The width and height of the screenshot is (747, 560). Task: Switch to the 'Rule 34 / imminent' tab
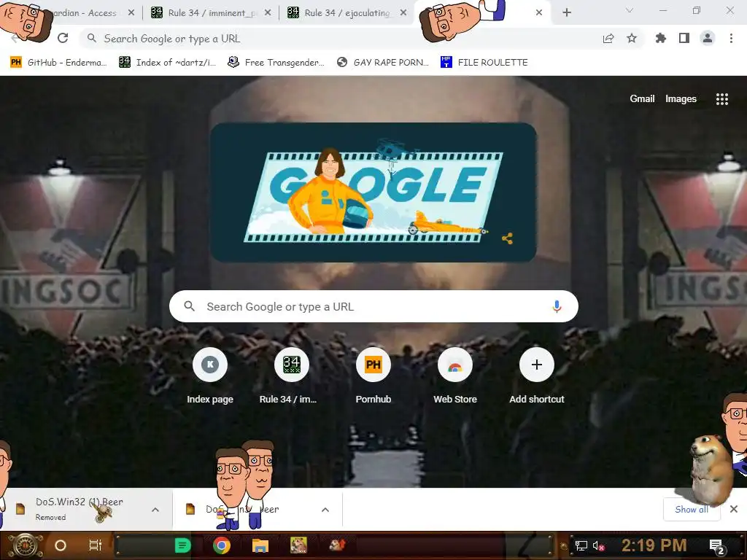pyautogui.click(x=208, y=13)
